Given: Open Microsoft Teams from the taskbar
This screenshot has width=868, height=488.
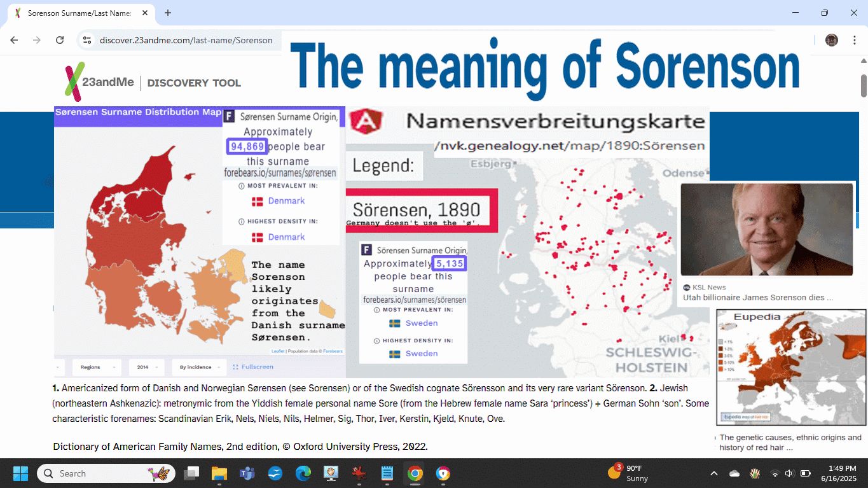Looking at the screenshot, I should click(x=247, y=473).
